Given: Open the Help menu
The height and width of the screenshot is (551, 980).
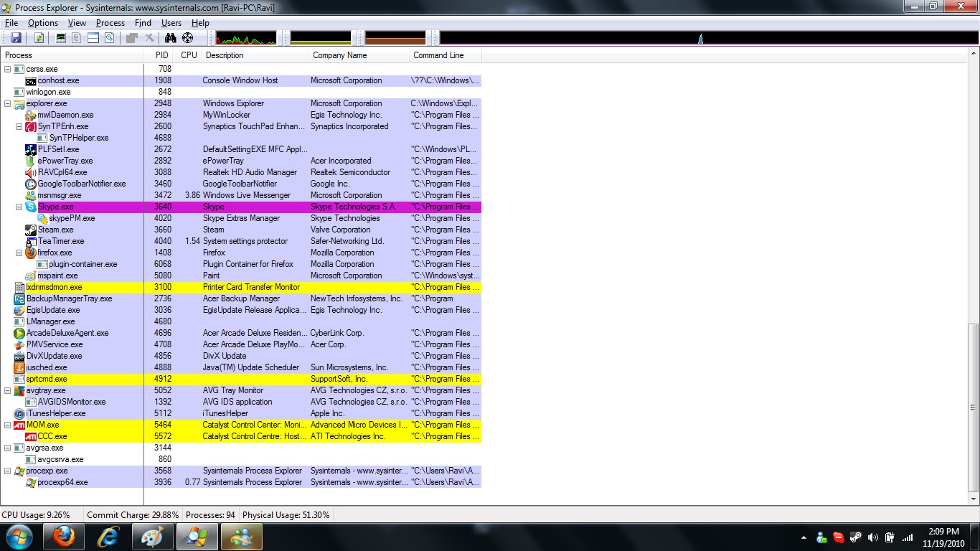Looking at the screenshot, I should click(x=200, y=23).
